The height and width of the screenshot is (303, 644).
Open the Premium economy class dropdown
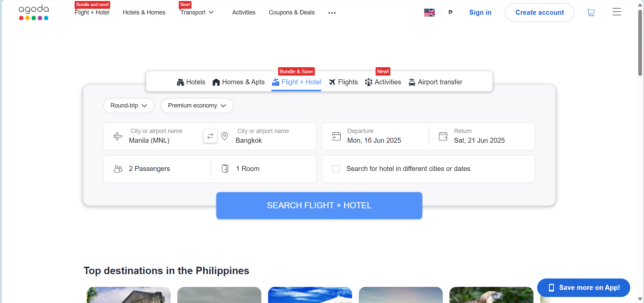(x=197, y=105)
